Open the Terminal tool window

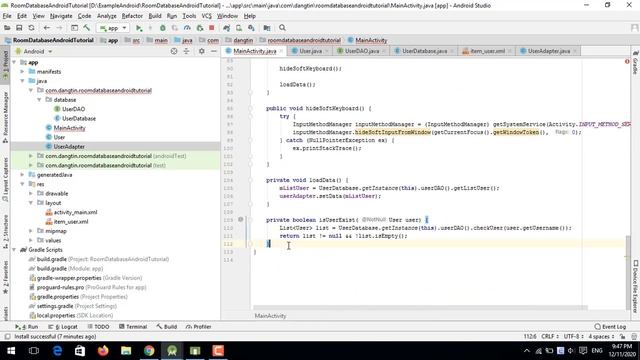point(133,327)
